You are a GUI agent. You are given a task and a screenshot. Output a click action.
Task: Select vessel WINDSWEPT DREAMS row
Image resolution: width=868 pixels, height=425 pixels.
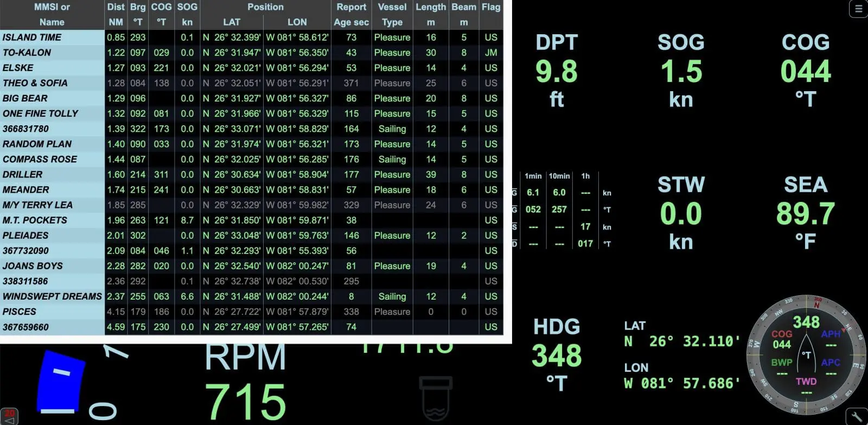coord(251,296)
